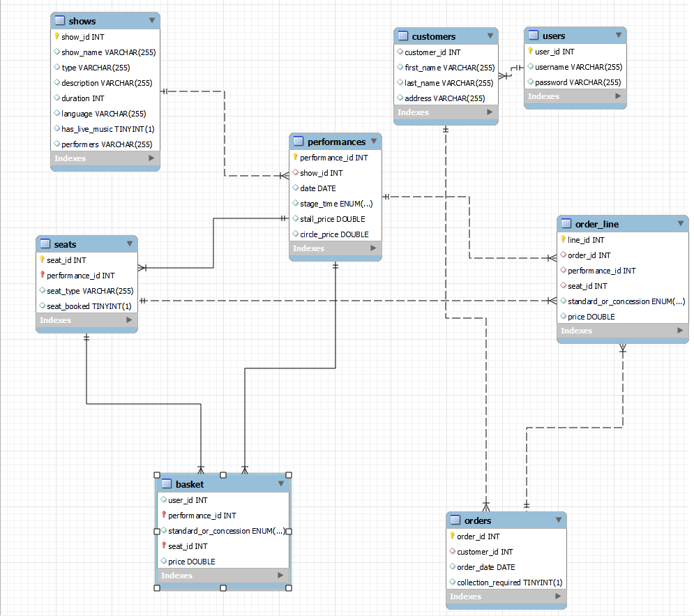694x616 pixels.
Task: Select the table icon in the basket header
Action: point(166,483)
